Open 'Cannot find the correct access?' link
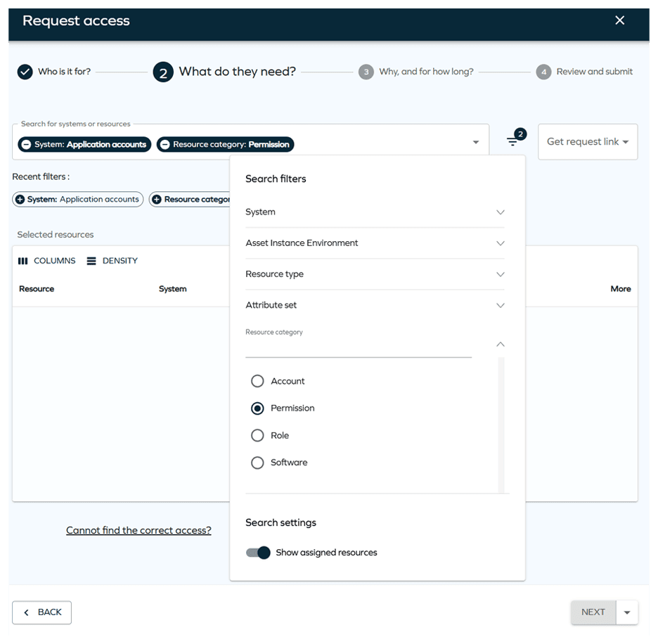The height and width of the screenshot is (644, 658). (x=138, y=531)
